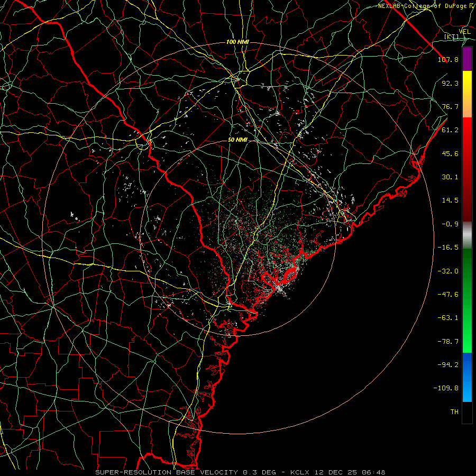
Task: Click the bright green segment of the color bar
Action: click(x=467, y=300)
